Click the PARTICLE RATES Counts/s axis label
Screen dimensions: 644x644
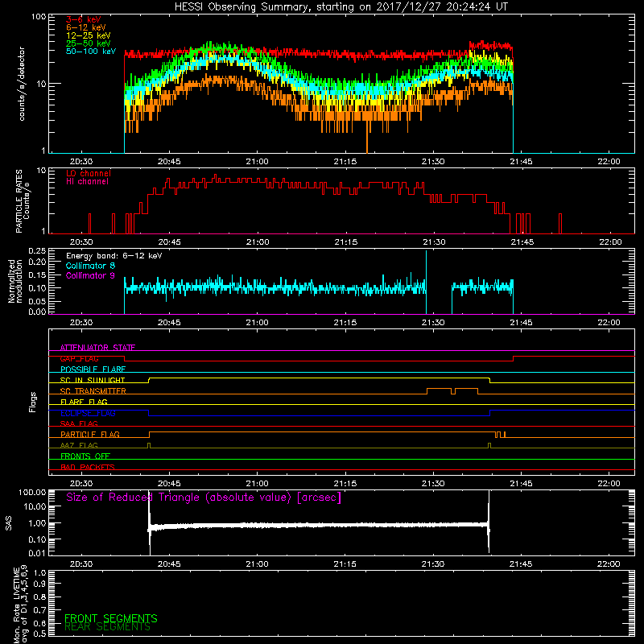click(23, 201)
